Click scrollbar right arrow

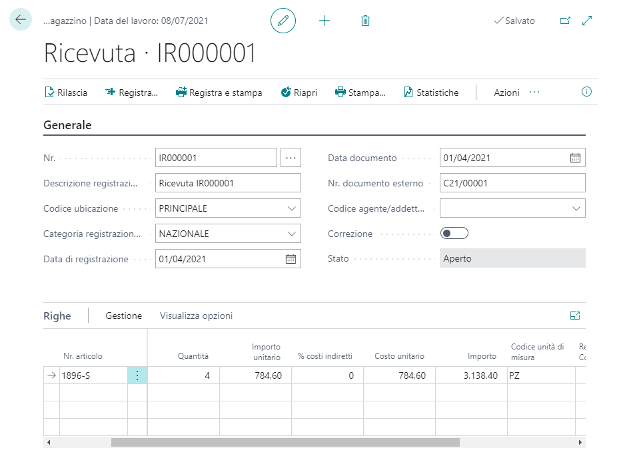[580, 442]
